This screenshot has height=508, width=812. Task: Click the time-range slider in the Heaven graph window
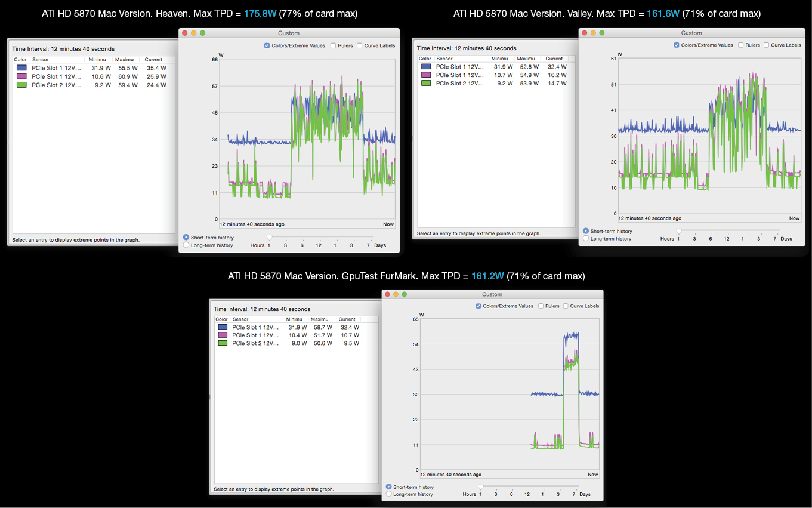(x=321, y=238)
